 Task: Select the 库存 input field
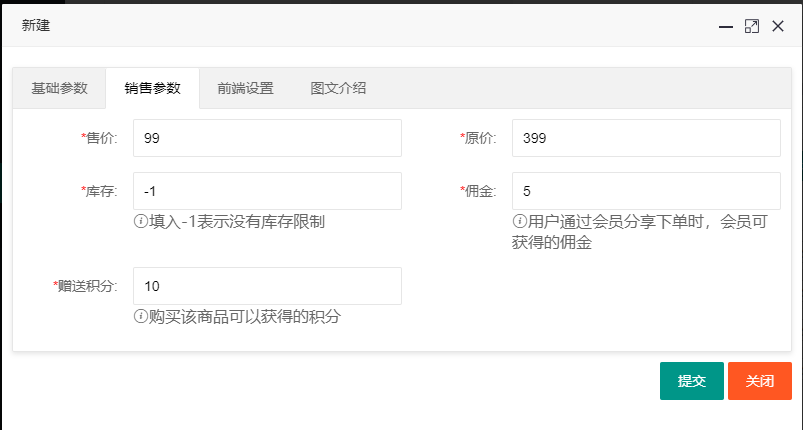pyautogui.click(x=267, y=191)
